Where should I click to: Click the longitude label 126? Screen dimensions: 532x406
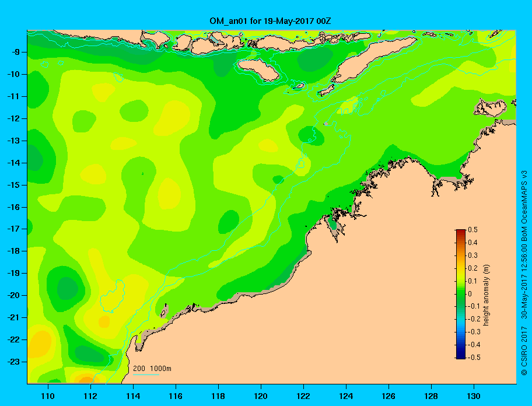(x=388, y=396)
